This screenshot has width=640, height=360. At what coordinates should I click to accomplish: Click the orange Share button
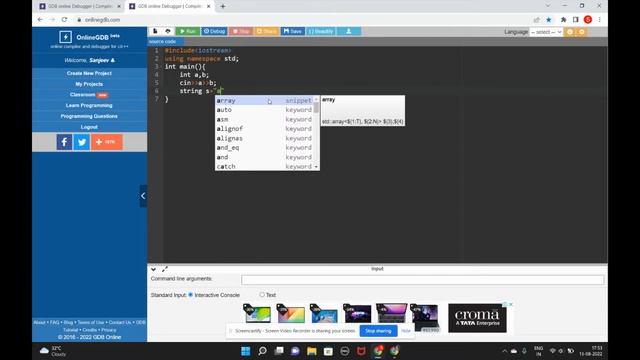coord(267,31)
